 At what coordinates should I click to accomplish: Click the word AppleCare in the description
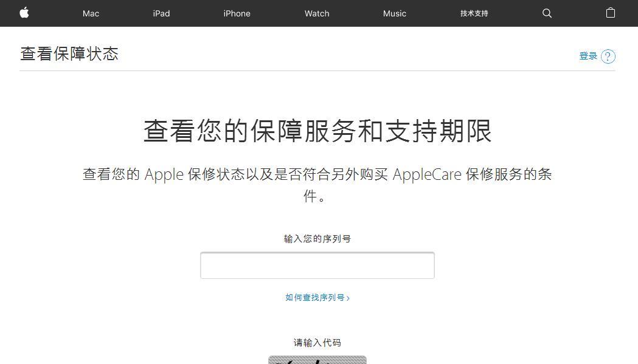pyautogui.click(x=427, y=174)
